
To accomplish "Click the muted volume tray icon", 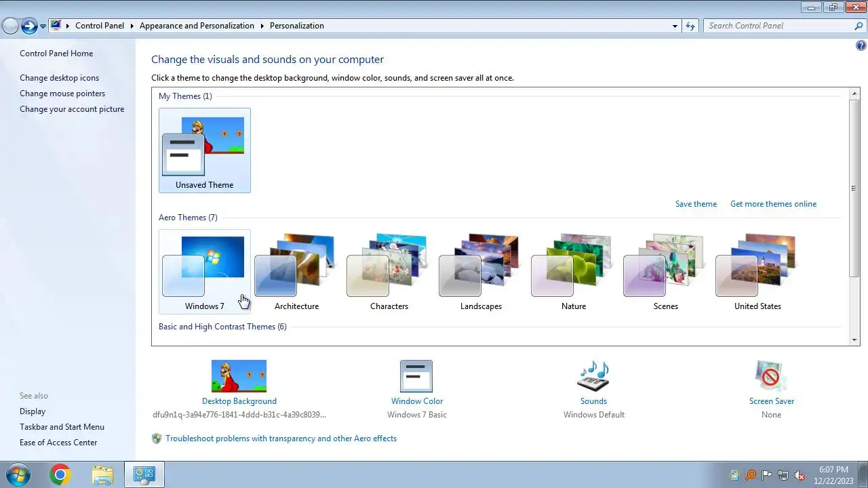I will coord(800,475).
